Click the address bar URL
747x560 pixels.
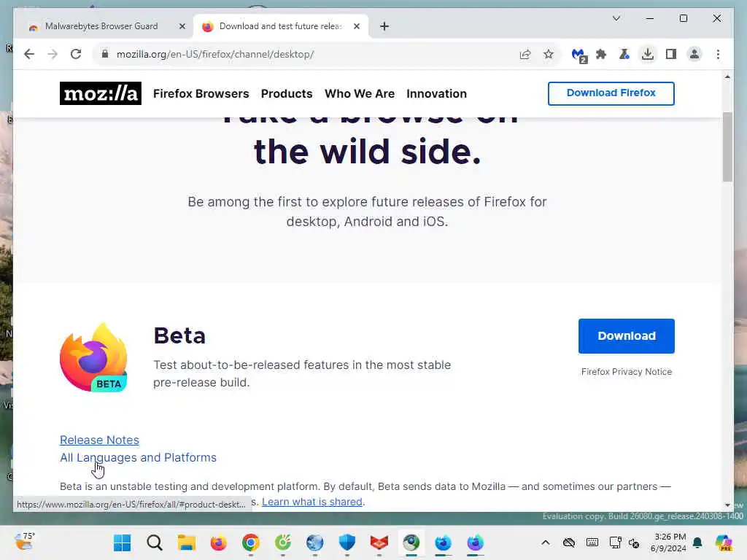coord(215,54)
